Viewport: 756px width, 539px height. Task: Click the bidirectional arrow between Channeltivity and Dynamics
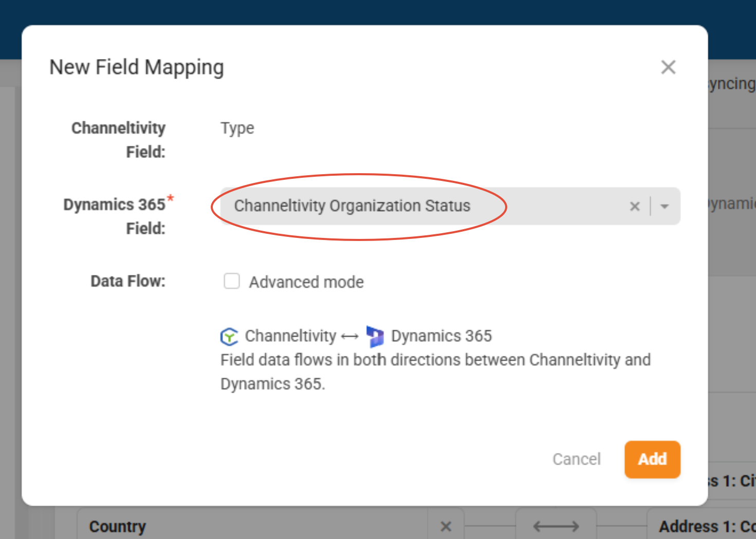pos(349,337)
